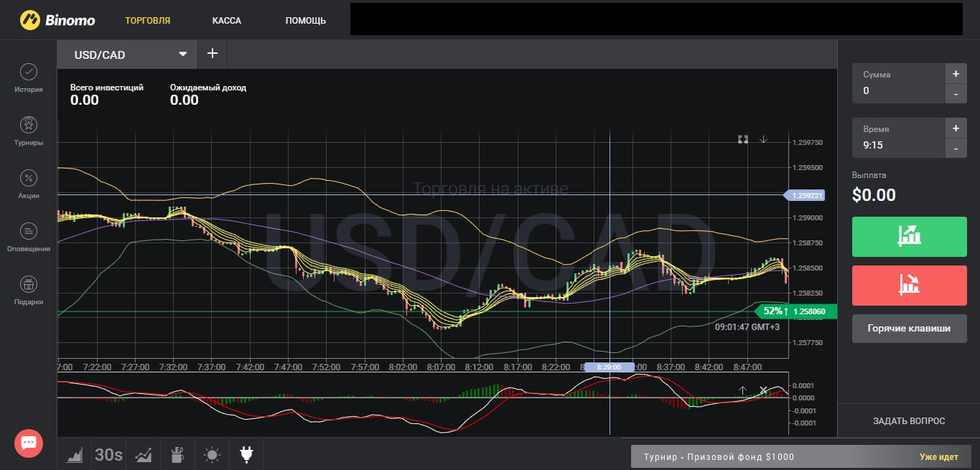Move the main chart down with arrow
Screen dimensions: 980x470
(x=764, y=139)
